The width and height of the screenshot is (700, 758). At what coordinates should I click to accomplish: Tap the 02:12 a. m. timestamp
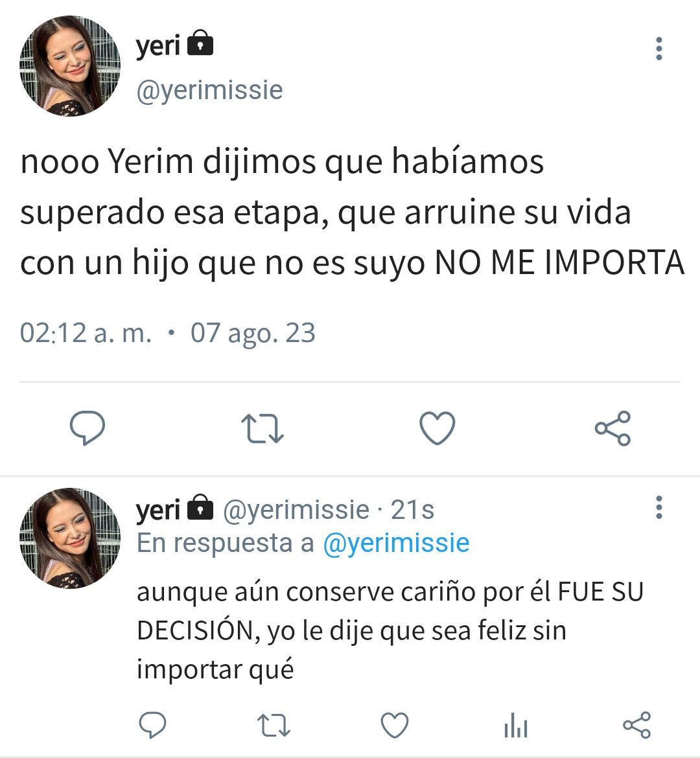(86, 332)
